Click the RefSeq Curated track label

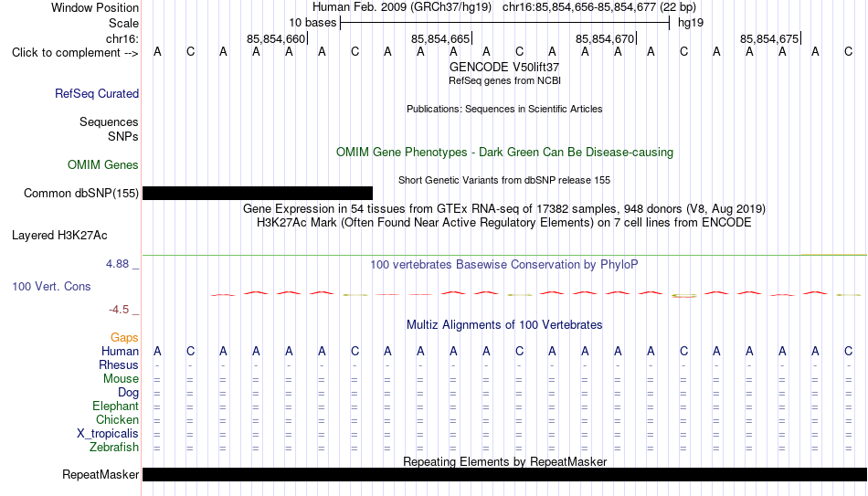pos(97,93)
